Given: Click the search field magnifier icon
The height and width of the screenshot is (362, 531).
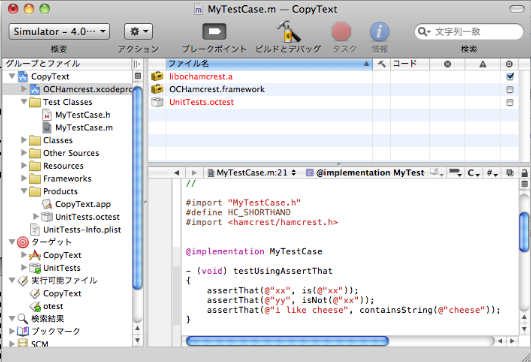Looking at the screenshot, I should pyautogui.click(x=423, y=31).
